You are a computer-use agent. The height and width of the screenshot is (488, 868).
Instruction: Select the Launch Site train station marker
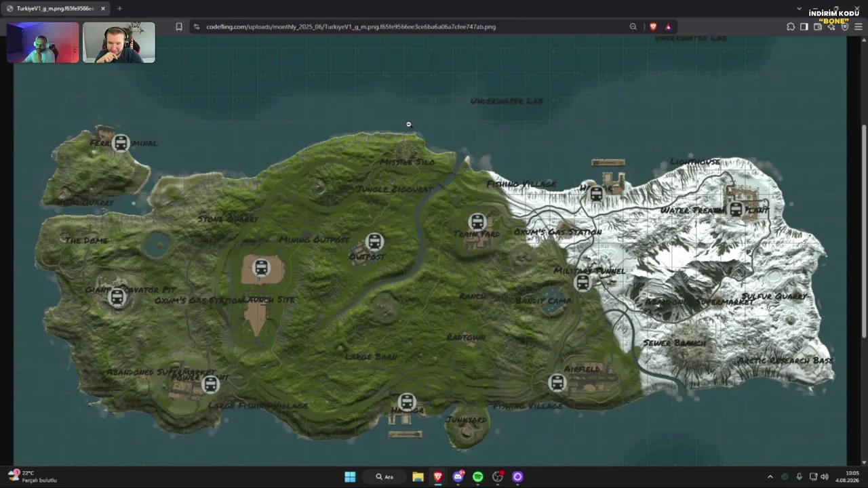tap(261, 268)
